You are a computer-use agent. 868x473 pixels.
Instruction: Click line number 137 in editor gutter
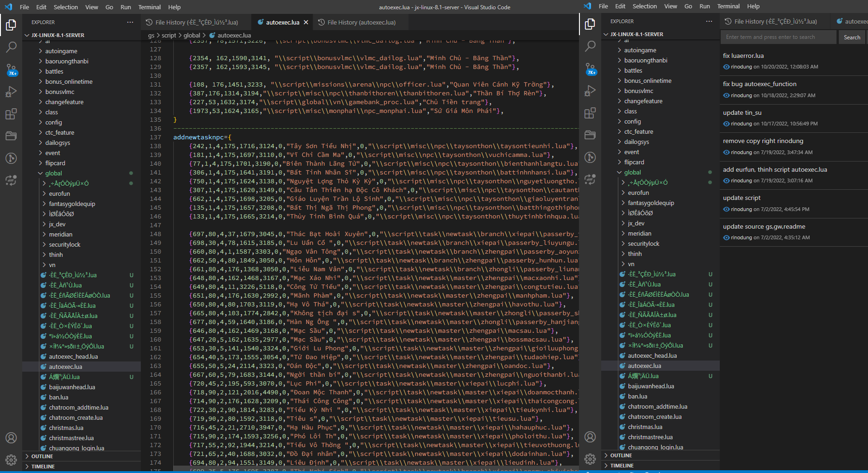pos(156,137)
